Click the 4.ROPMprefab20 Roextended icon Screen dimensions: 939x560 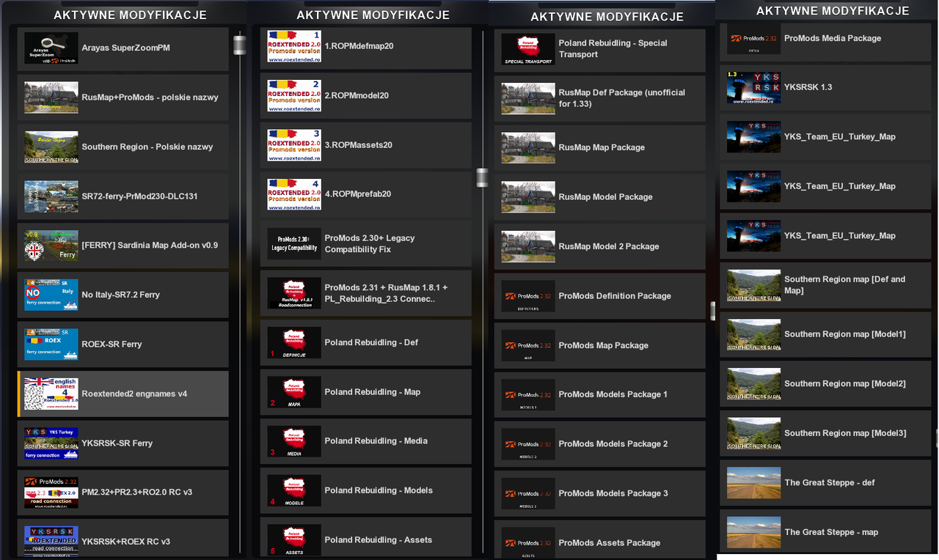[x=294, y=194]
